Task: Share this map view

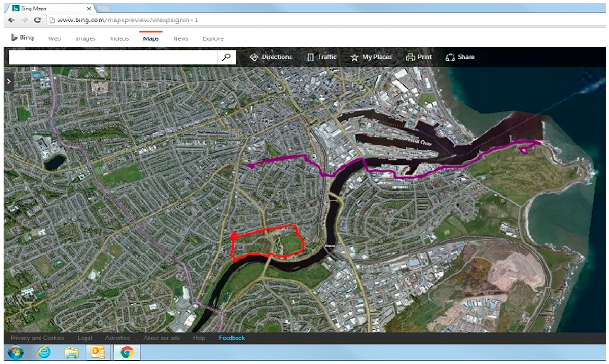Action: (460, 57)
